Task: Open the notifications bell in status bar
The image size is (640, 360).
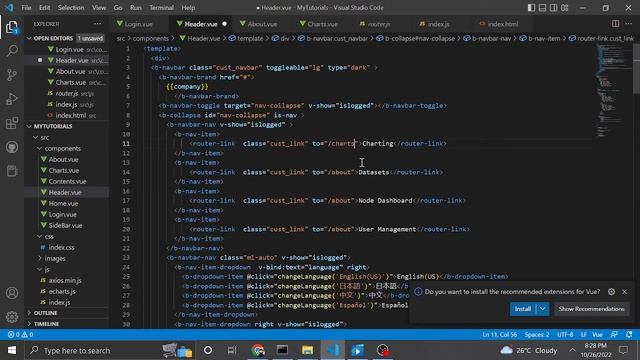Action: (629, 334)
